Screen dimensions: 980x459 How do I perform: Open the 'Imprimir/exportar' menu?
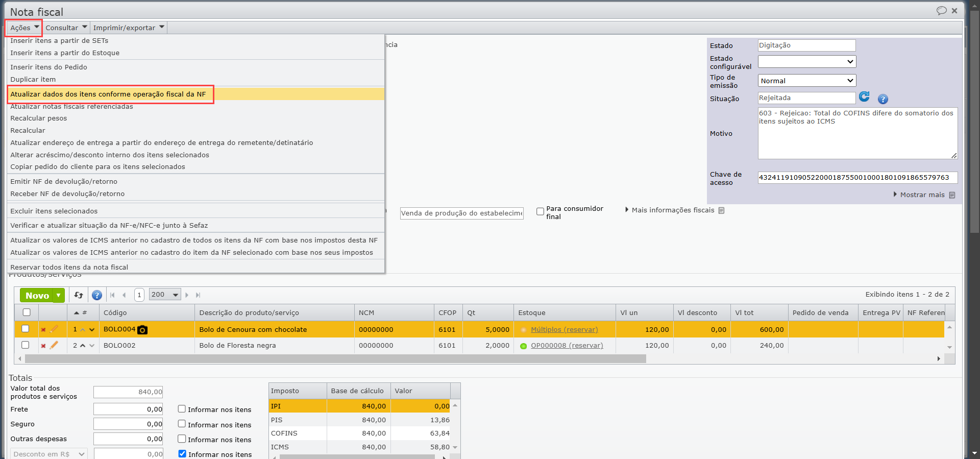point(129,28)
